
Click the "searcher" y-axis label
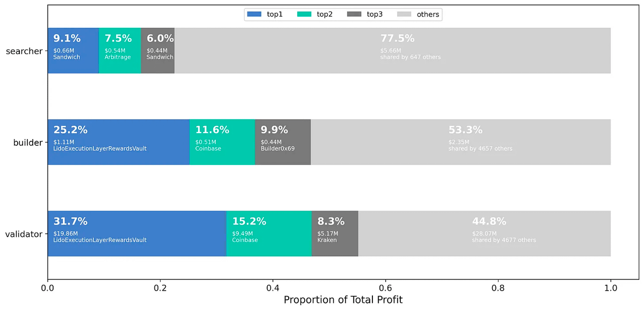coord(24,51)
